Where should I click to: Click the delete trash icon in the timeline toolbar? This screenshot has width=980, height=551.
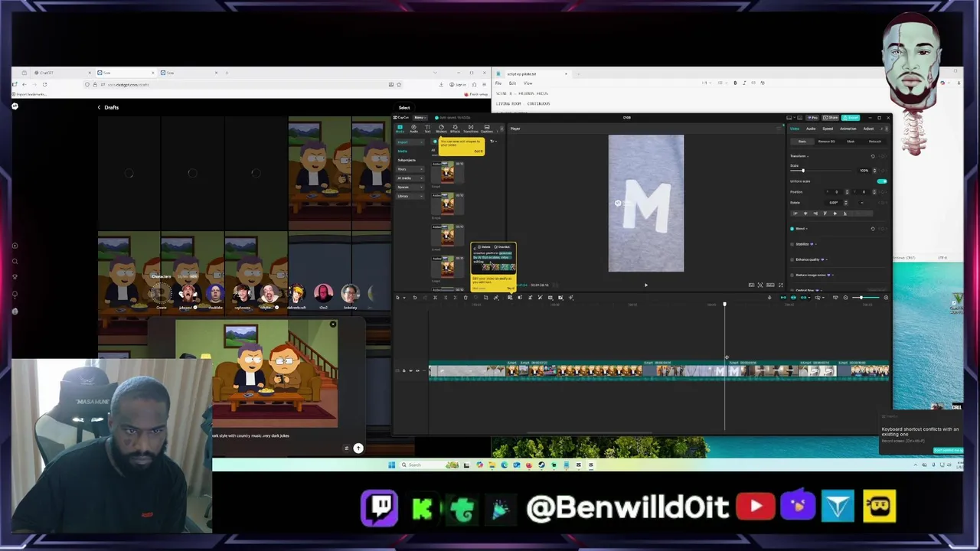[465, 298]
